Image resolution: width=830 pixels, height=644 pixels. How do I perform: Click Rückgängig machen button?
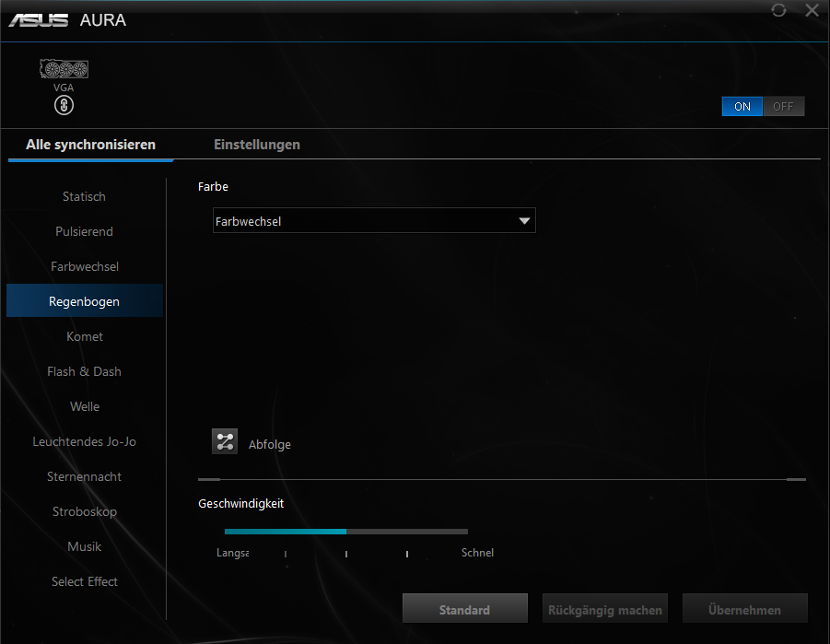pos(604,610)
